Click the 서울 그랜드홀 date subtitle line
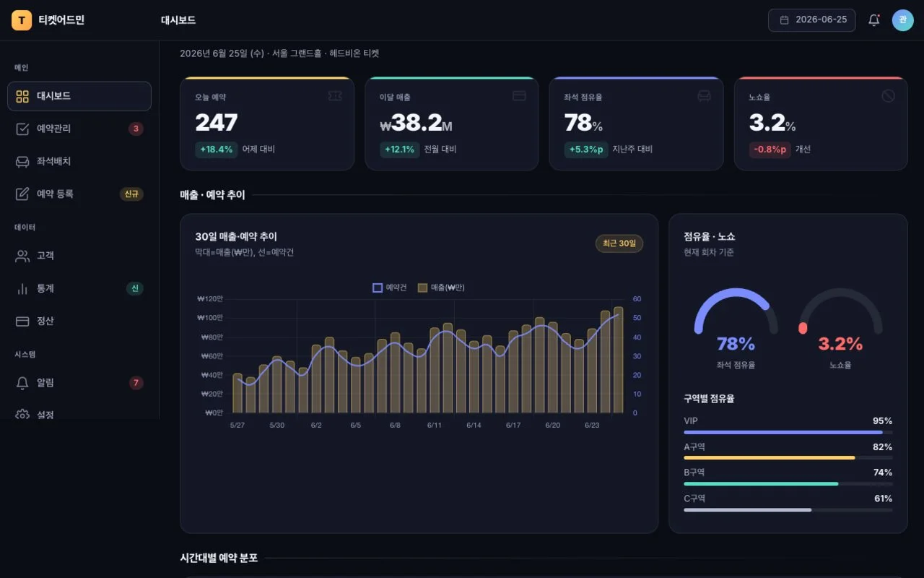 point(279,53)
